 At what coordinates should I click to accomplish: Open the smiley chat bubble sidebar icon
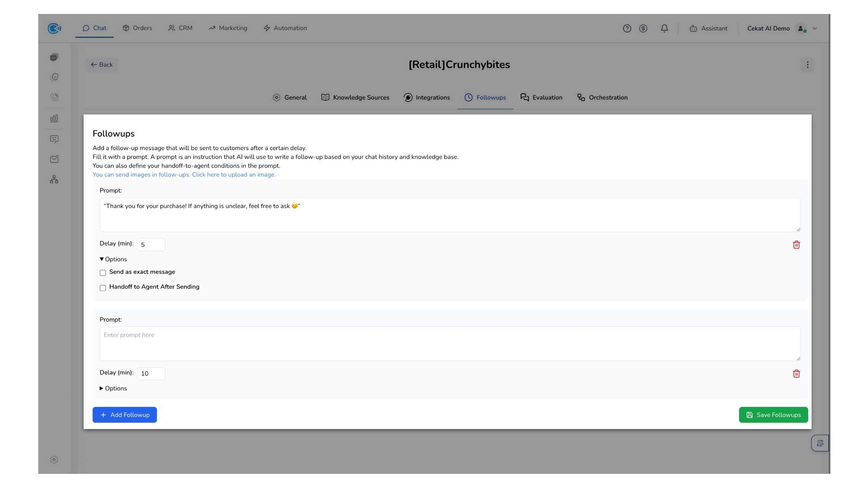54,139
